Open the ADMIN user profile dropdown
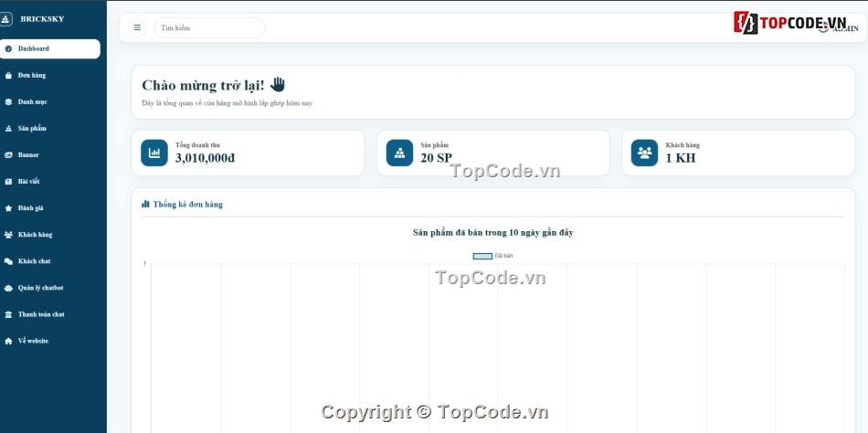868x433 pixels. [x=839, y=27]
